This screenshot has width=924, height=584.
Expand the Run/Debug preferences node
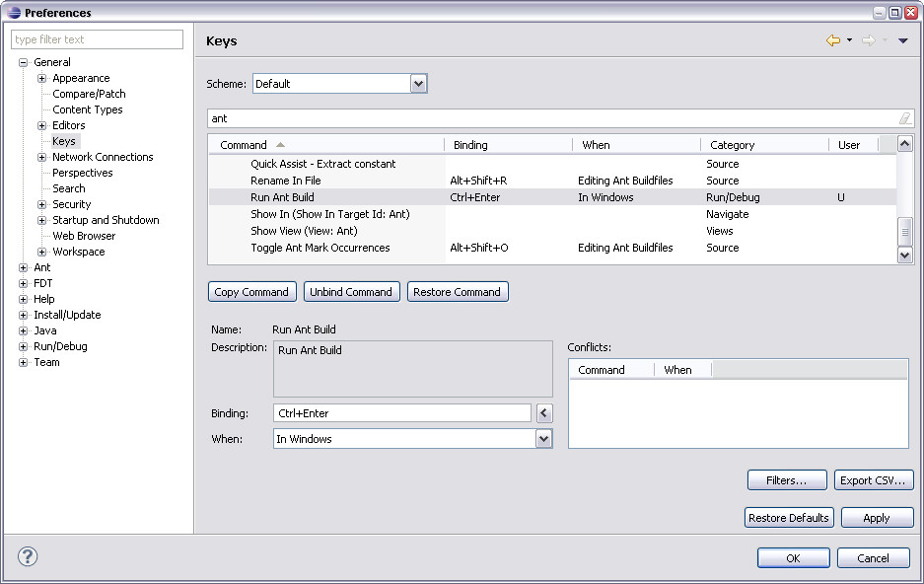pos(23,346)
